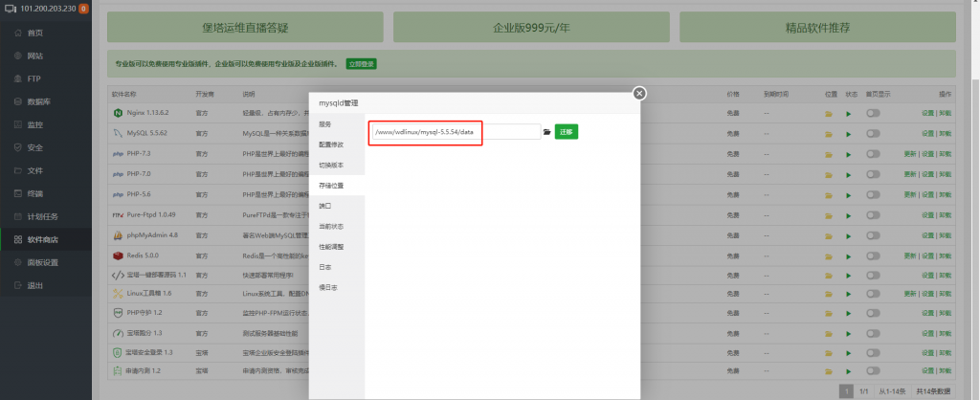Click the green play status icon for phpMyAdmin
The height and width of the screenshot is (400, 980).
[849, 235]
